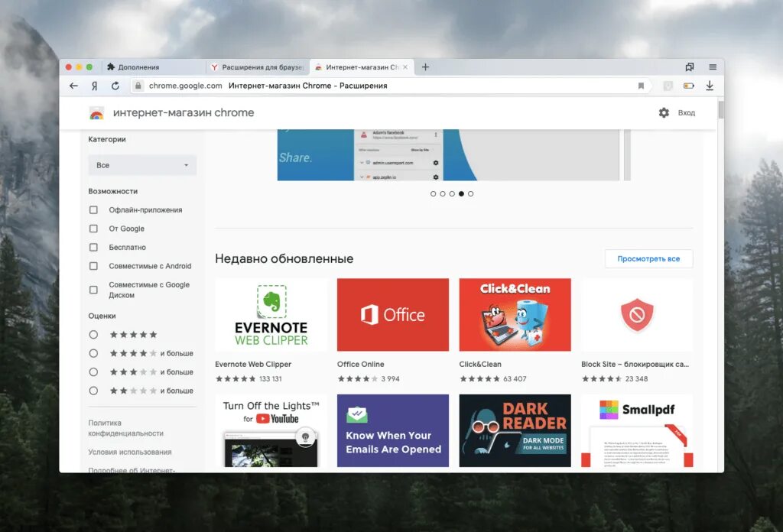Open store settings with the gear icon
This screenshot has height=532, width=783.
664,113
